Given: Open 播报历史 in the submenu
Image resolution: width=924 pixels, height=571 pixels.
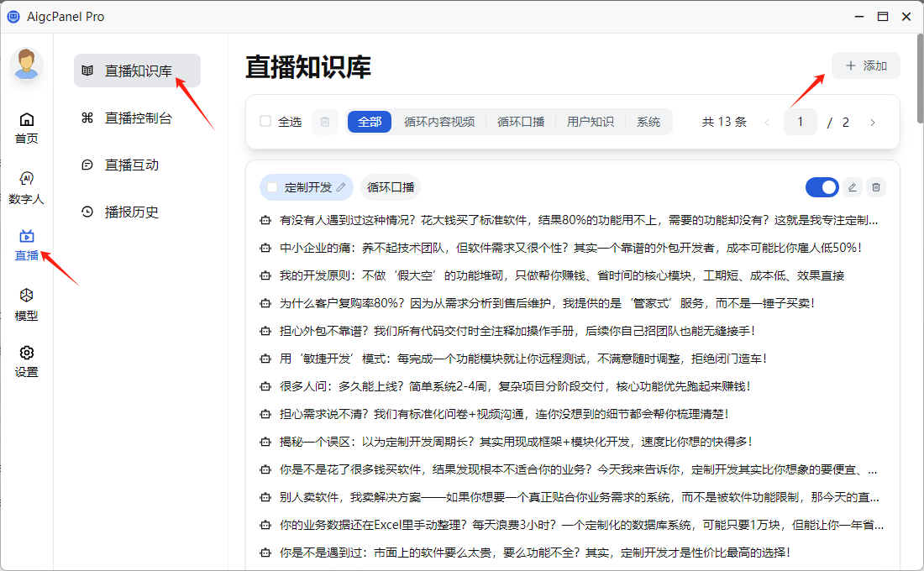Looking at the screenshot, I should coord(130,212).
